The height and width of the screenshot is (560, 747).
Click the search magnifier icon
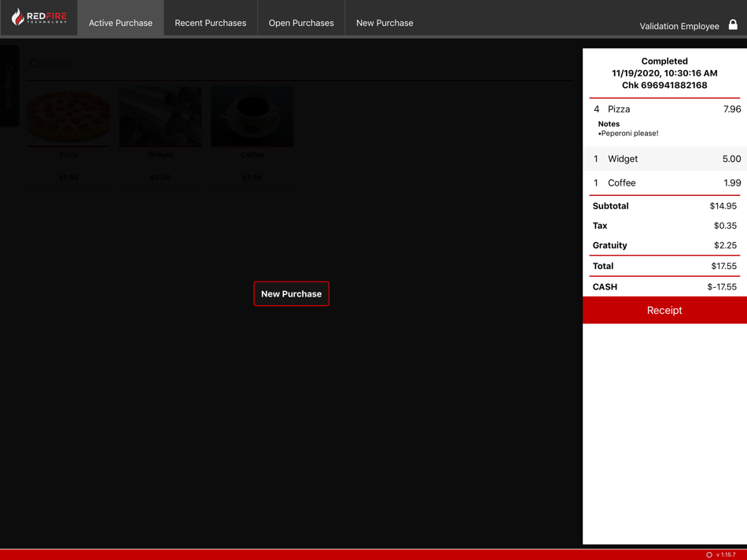(x=35, y=64)
